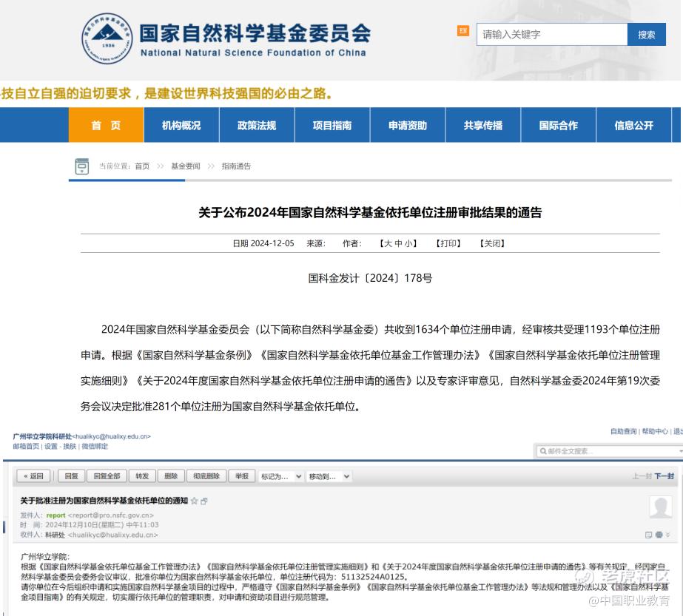Click the 彻底删除 button
Screen dimensions: 683x616
[206, 476]
